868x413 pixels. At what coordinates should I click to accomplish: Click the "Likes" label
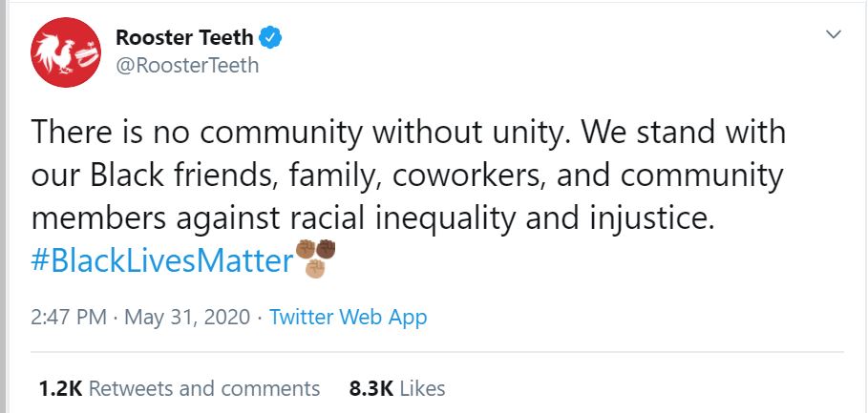click(422, 388)
